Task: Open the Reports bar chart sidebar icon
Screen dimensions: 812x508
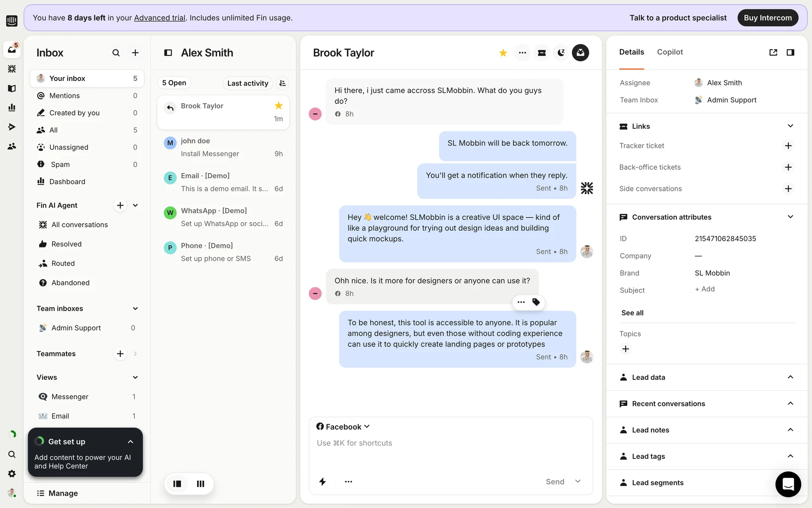Action: (x=12, y=108)
